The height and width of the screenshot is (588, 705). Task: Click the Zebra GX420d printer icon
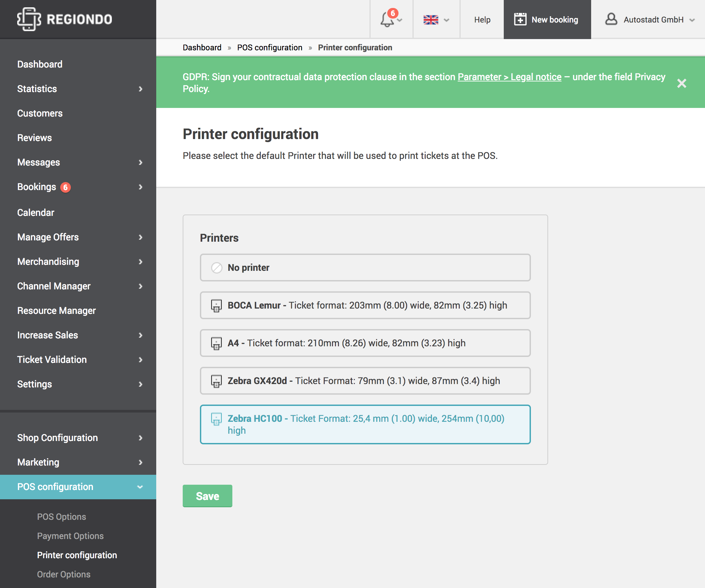[216, 381]
